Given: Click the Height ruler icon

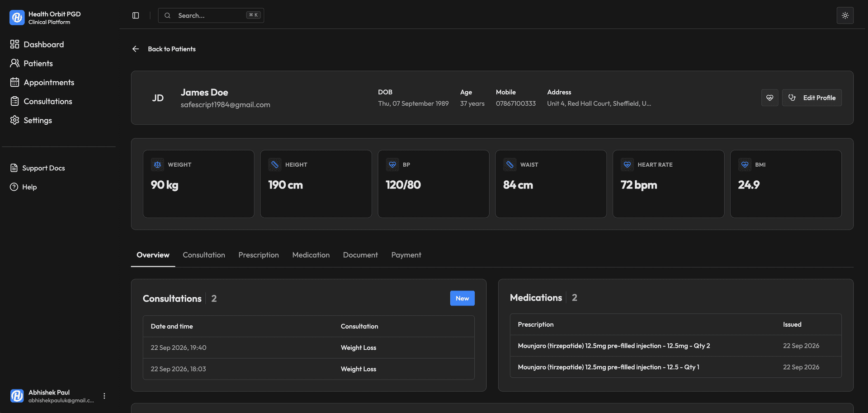Looking at the screenshot, I should click(275, 165).
